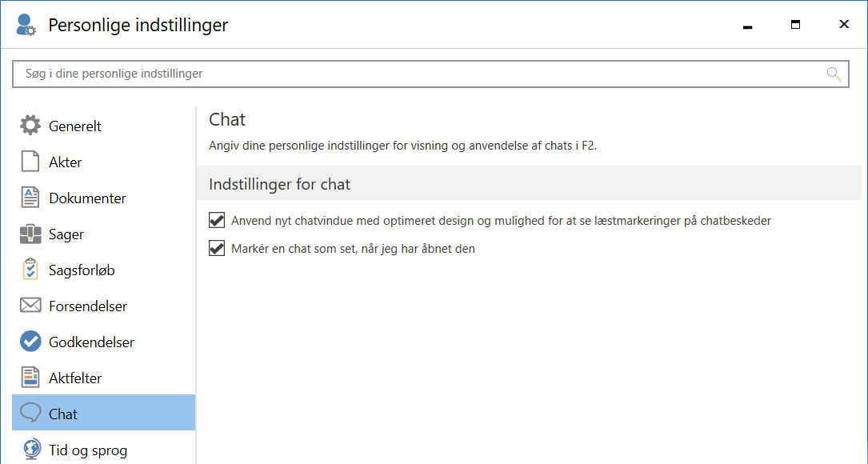Click the Sagsforløb clipboard icon
The height and width of the screenshot is (464, 868).
point(30,270)
